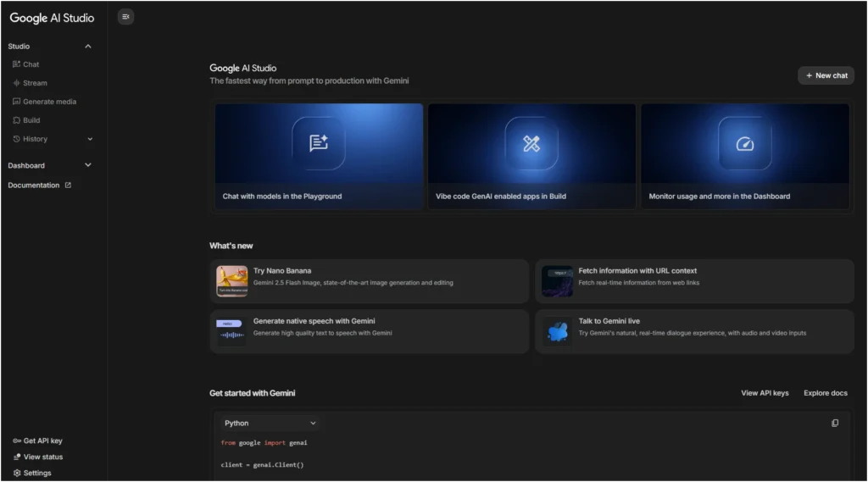This screenshot has height=482, width=868.
Task: Collapse the Studio section chevron
Action: pos(88,47)
